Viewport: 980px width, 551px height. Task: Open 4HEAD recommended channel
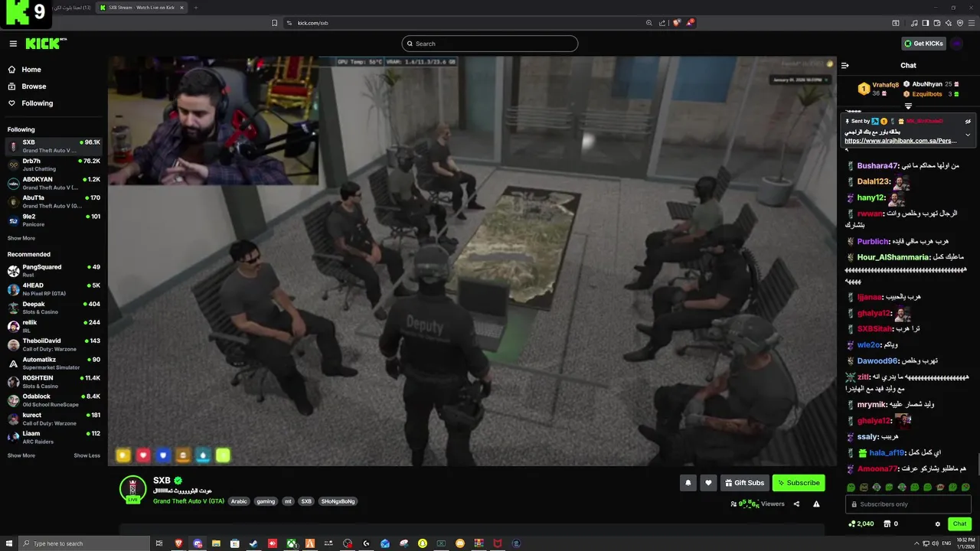(54, 289)
